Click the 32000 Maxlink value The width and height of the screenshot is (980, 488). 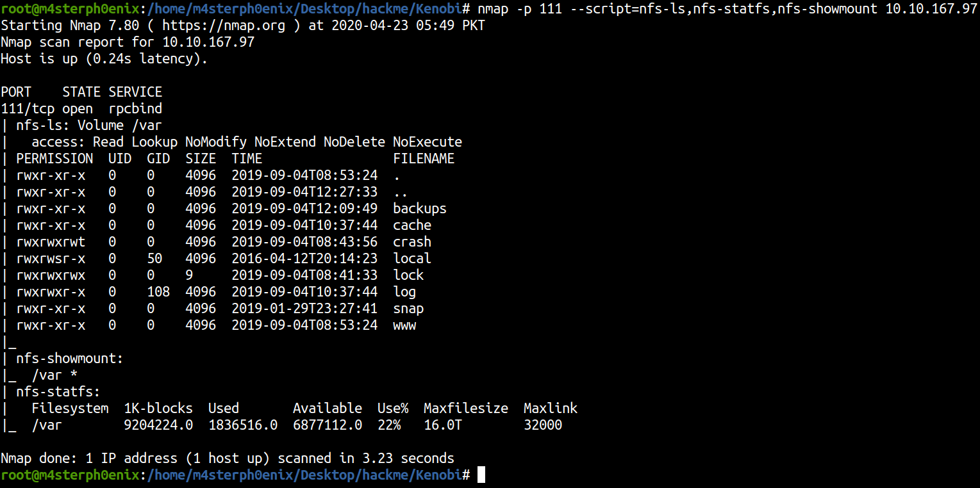point(543,425)
